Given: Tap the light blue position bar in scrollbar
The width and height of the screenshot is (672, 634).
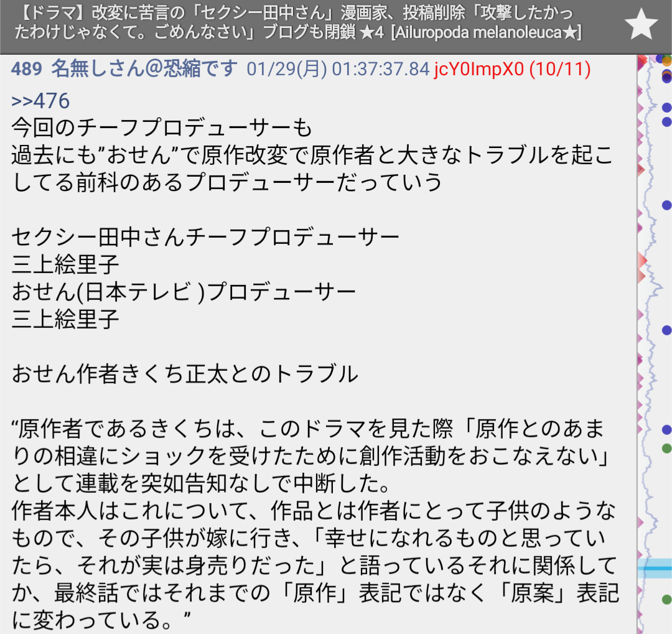Looking at the screenshot, I should [x=653, y=566].
